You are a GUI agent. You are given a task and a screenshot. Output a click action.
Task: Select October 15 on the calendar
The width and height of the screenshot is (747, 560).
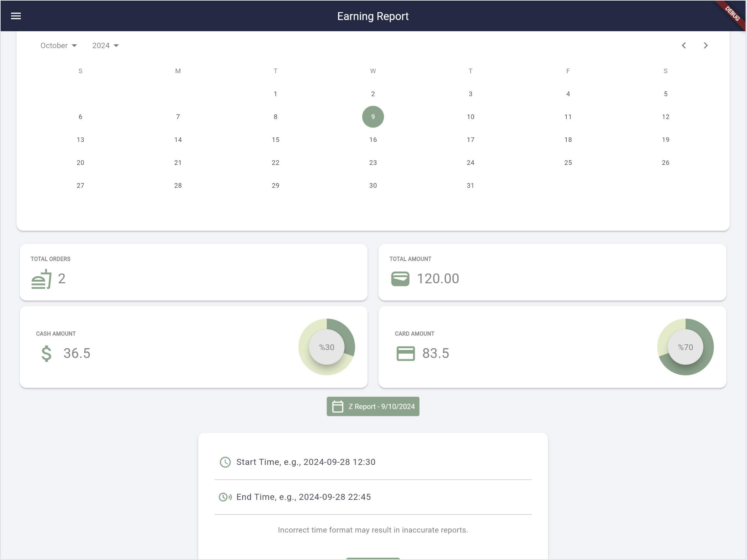point(276,140)
